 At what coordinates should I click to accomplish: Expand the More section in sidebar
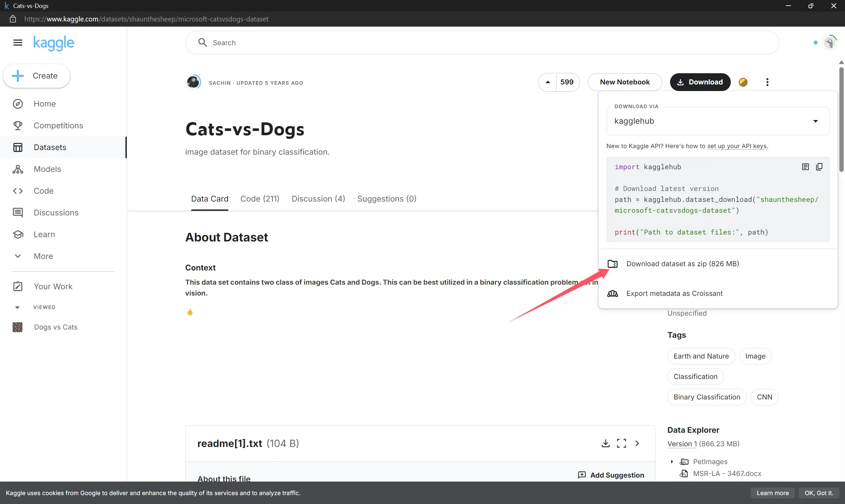tap(43, 256)
